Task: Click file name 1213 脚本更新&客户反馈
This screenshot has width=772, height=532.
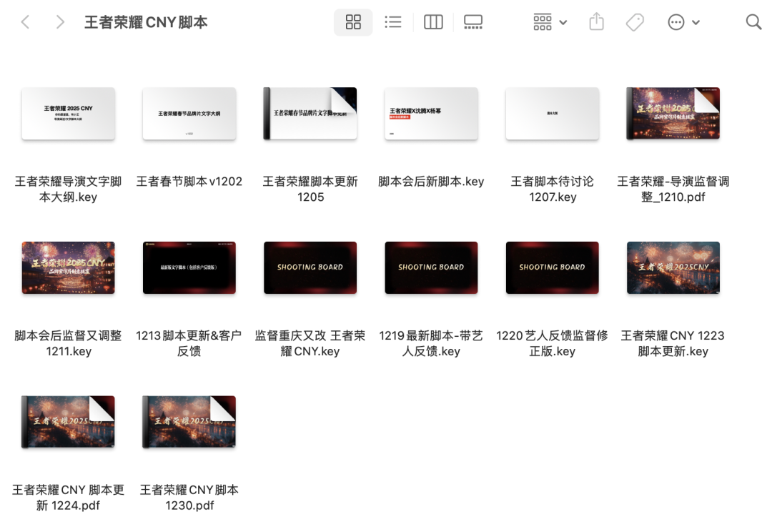Action: pyautogui.click(x=189, y=343)
